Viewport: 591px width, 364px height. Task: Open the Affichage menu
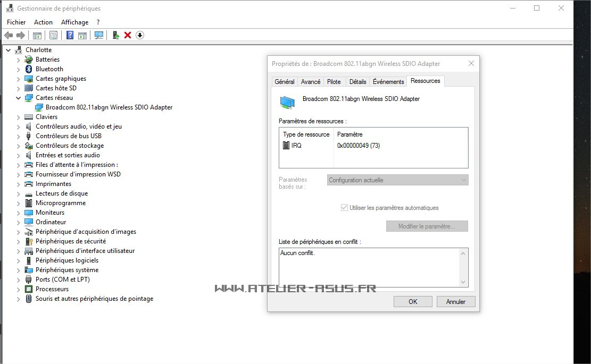click(x=74, y=22)
